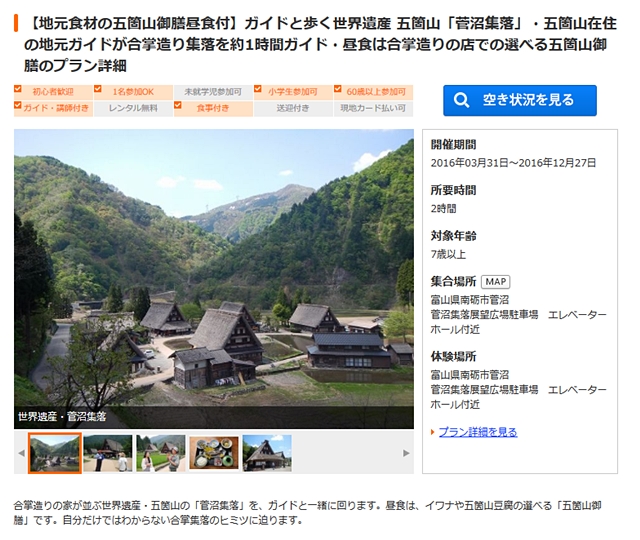Select the fifth thumbnail of gassho house
The height and width of the screenshot is (540, 640).
click(267, 453)
